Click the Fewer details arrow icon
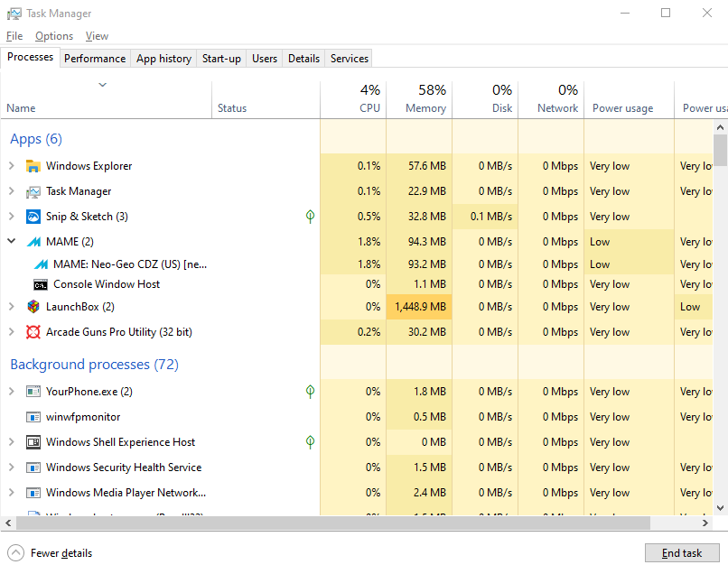Viewport: 728px width, 574px height. pos(15,553)
